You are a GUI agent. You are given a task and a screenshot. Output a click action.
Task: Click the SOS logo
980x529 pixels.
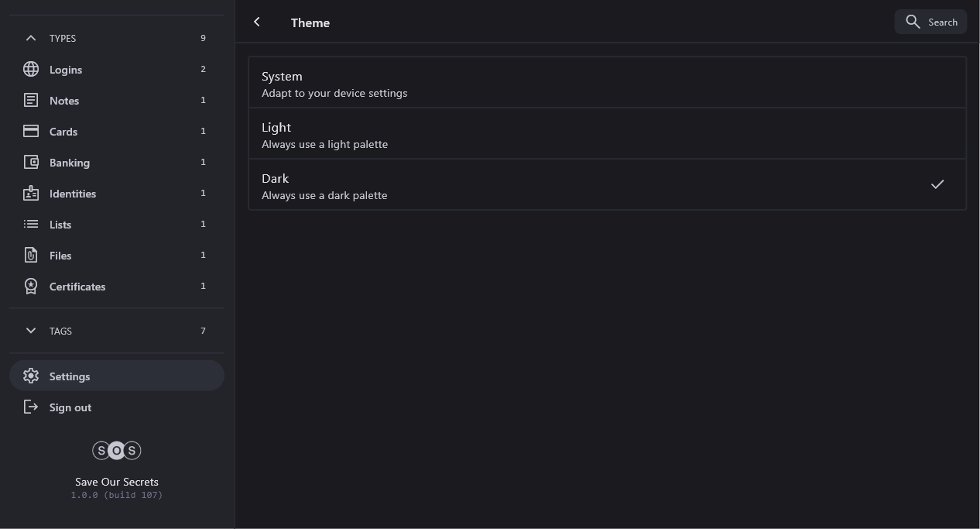click(117, 451)
